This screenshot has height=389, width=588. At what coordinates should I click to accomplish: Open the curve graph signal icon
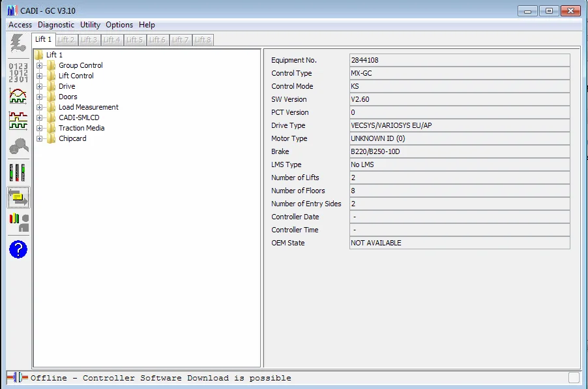click(x=18, y=97)
